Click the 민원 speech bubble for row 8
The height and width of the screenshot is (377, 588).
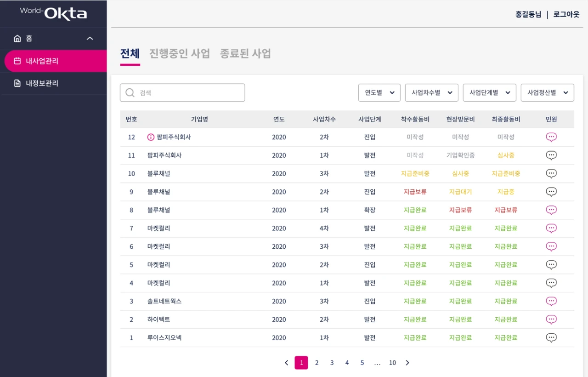tap(551, 210)
